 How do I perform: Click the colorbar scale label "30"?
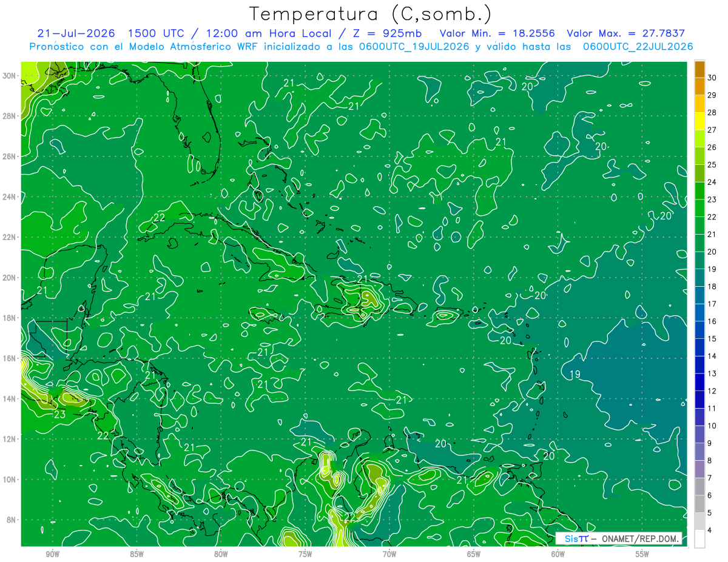(712, 78)
